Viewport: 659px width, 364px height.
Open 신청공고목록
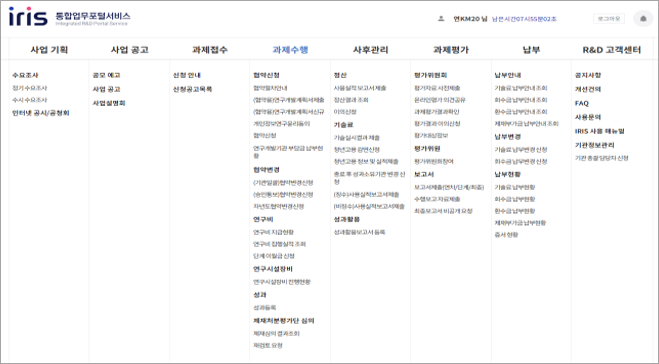[192, 89]
